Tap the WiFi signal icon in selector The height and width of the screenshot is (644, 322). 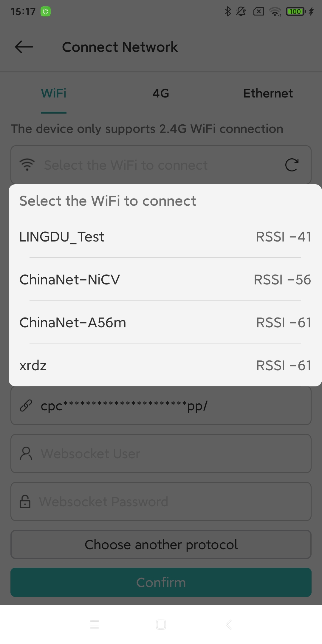pos(27,165)
